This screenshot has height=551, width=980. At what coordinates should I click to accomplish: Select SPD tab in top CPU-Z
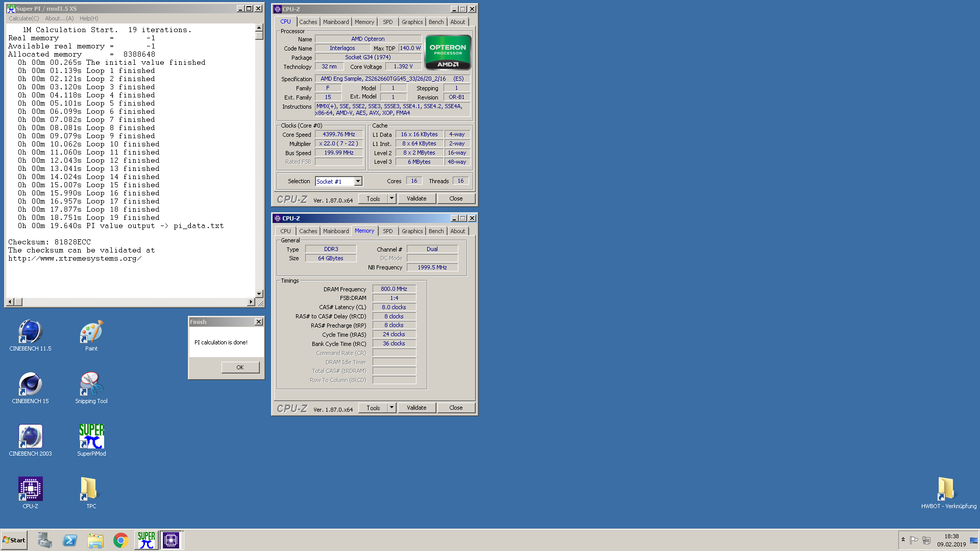pyautogui.click(x=388, y=22)
